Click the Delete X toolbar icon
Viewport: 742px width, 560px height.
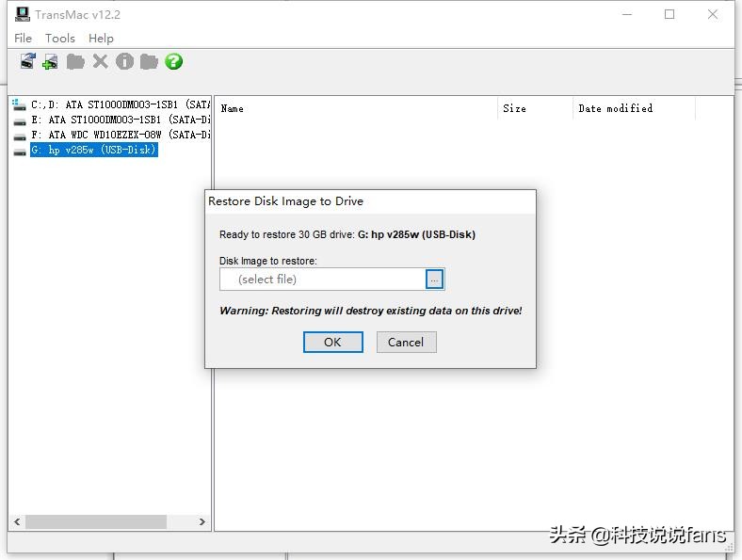click(101, 61)
